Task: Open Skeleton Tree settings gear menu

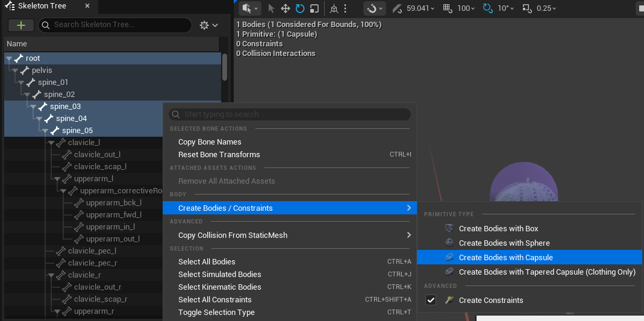Action: (x=208, y=25)
